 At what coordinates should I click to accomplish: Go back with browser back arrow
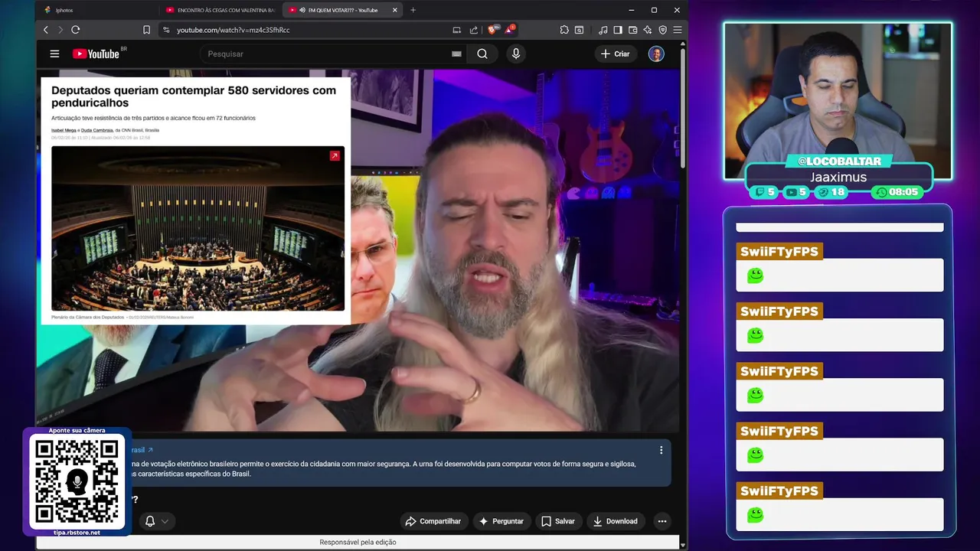(46, 30)
